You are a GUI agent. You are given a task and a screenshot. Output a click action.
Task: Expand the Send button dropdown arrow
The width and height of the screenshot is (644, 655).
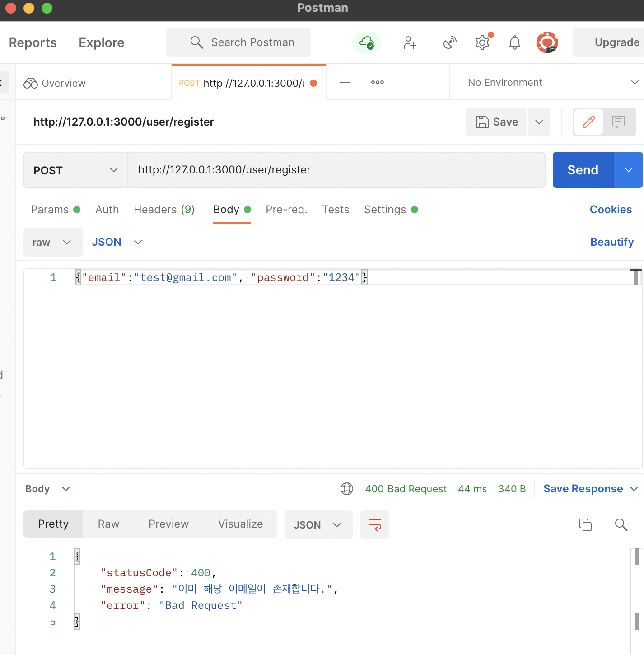629,170
